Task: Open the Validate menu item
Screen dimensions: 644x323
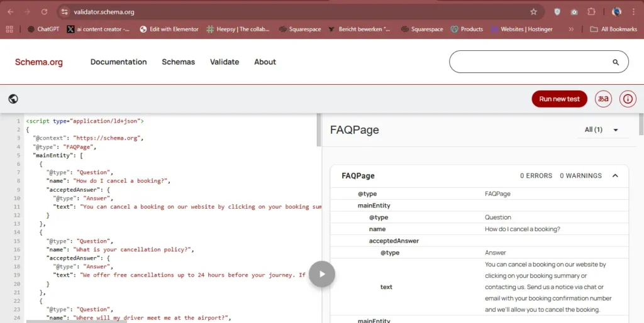Action: coord(225,62)
